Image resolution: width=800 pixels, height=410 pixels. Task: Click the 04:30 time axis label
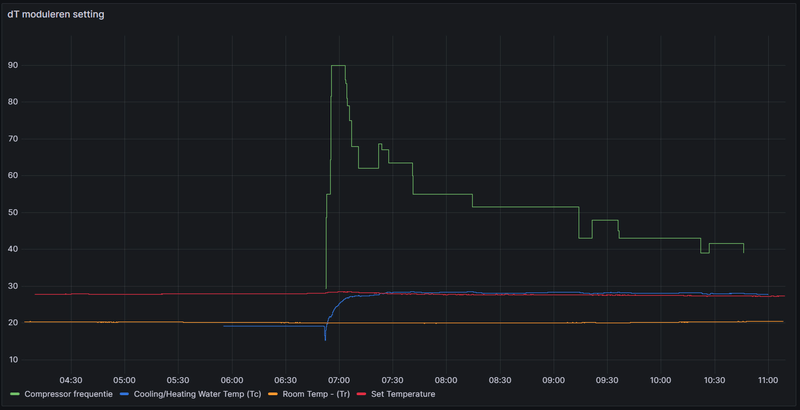[x=71, y=380]
